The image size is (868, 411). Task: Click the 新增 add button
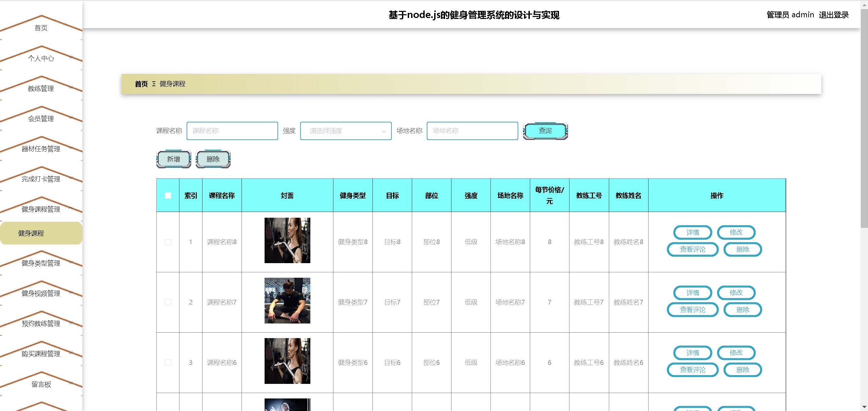[174, 159]
